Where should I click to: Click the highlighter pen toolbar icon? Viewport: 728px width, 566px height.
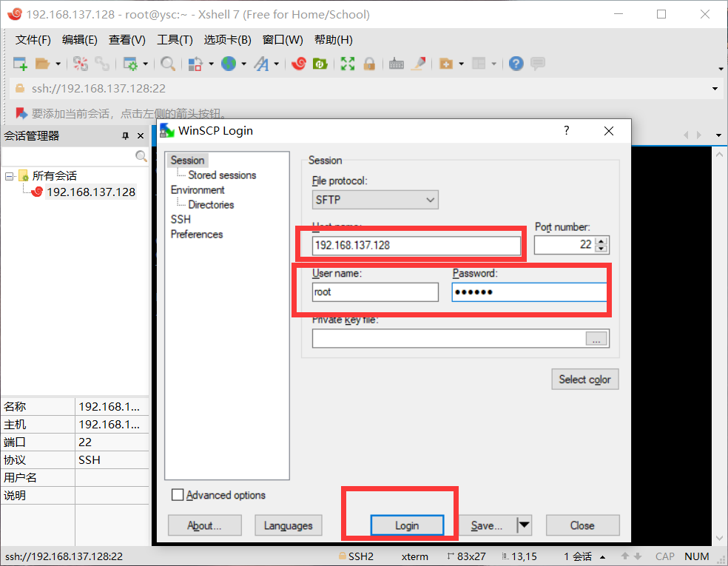click(x=418, y=64)
